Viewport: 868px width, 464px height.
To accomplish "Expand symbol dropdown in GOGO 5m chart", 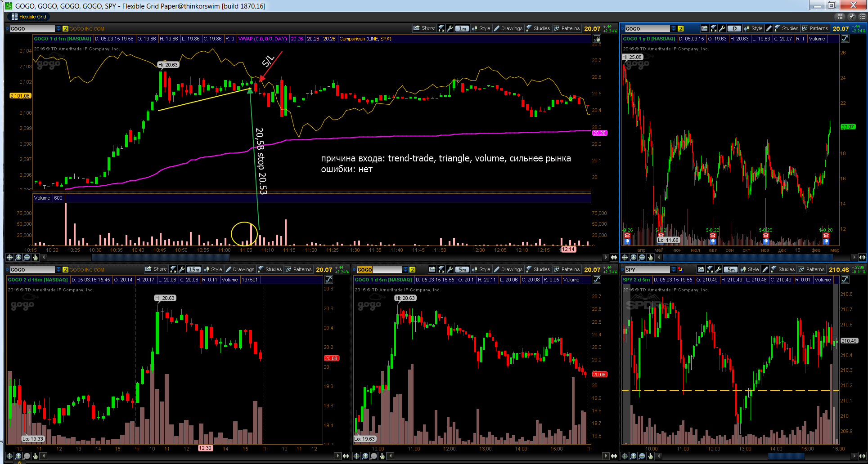I will point(405,270).
